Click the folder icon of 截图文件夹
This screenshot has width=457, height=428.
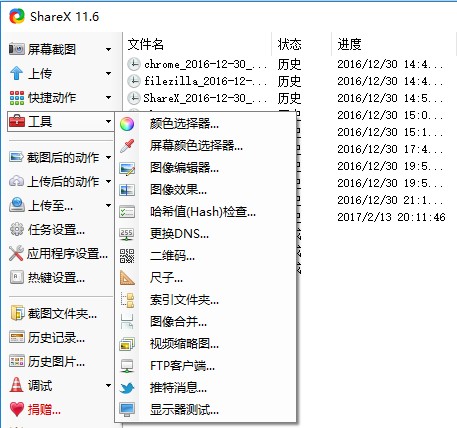(17, 313)
